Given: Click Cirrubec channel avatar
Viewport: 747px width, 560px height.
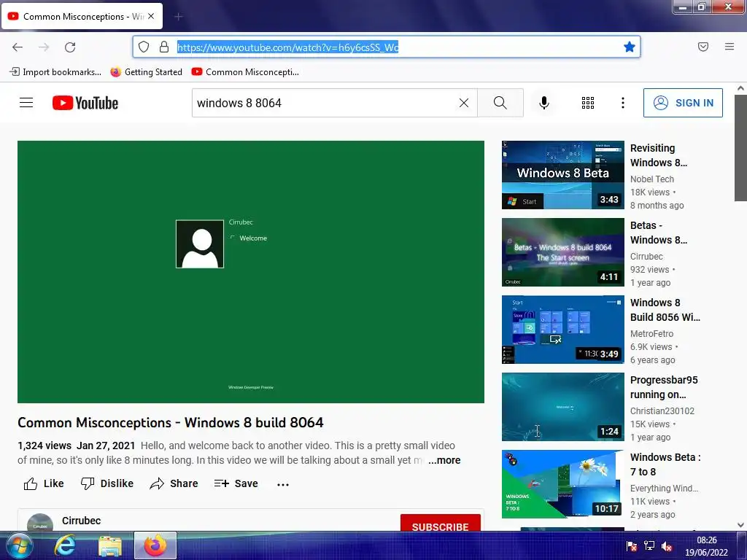Looking at the screenshot, I should [x=40, y=523].
